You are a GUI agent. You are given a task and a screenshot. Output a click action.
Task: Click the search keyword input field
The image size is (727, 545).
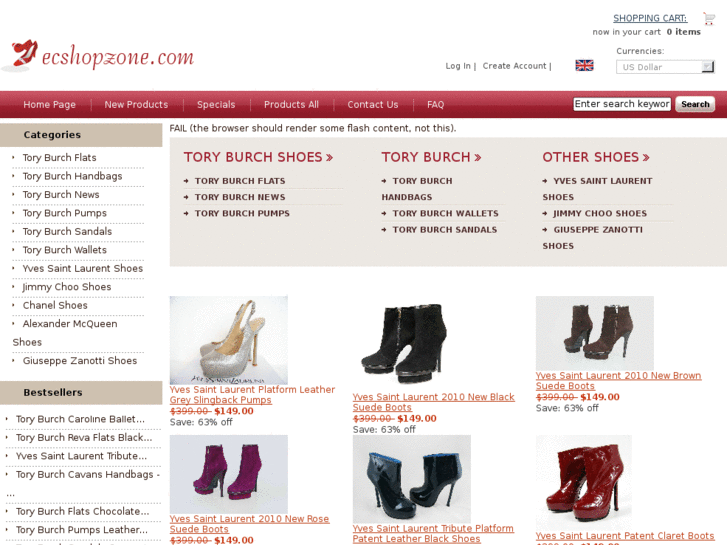(x=622, y=104)
